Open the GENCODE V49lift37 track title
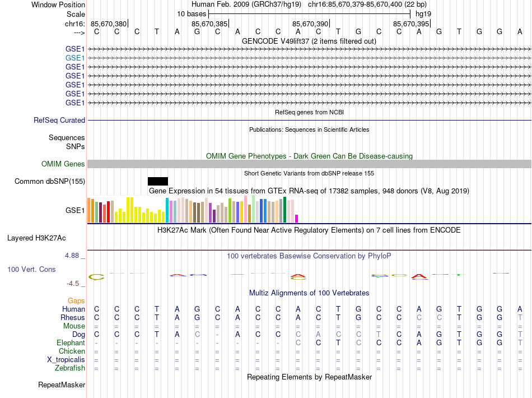The width and height of the screenshot is (532, 398). [x=309, y=41]
